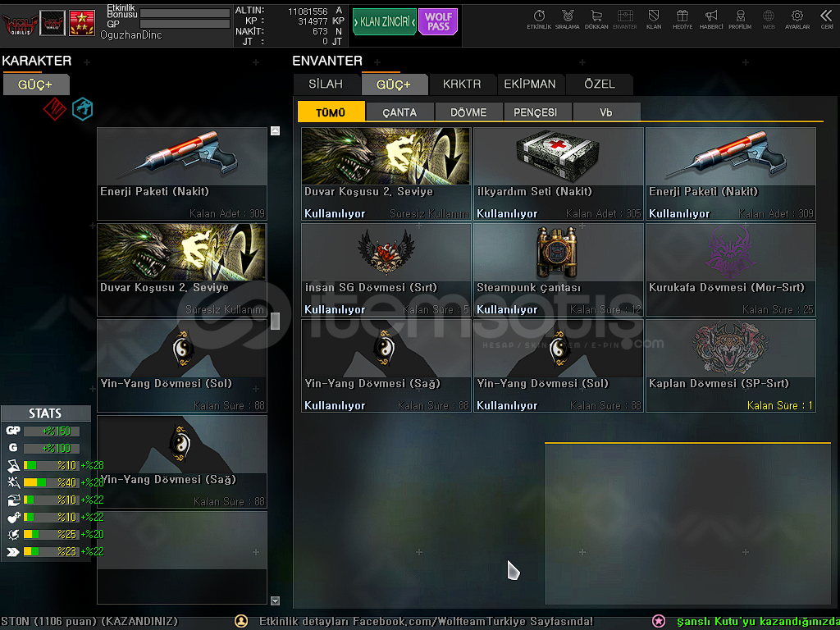Image resolution: width=840 pixels, height=630 pixels.
Task: Click the G +%100 stat value
Action: (57, 449)
